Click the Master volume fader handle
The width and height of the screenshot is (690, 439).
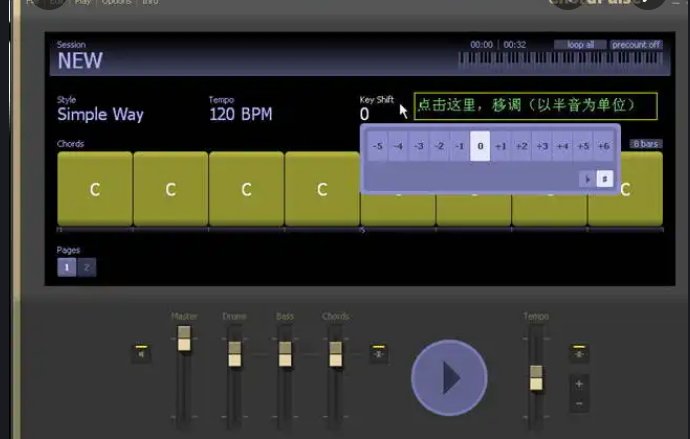[x=184, y=341]
